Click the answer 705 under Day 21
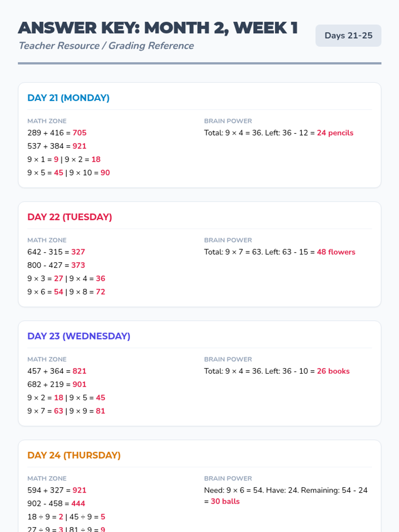This screenshot has height=532, width=399. pyautogui.click(x=79, y=133)
